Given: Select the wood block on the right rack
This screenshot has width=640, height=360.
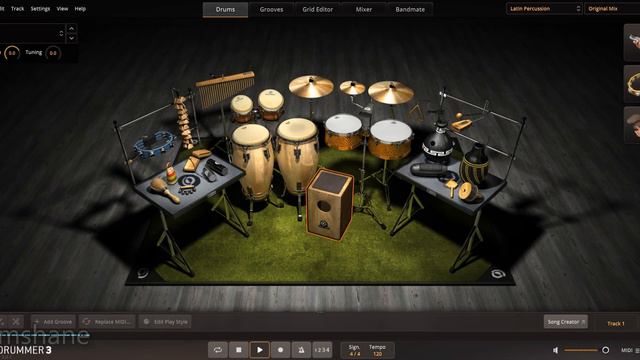Looking at the screenshot, I should click(462, 124).
